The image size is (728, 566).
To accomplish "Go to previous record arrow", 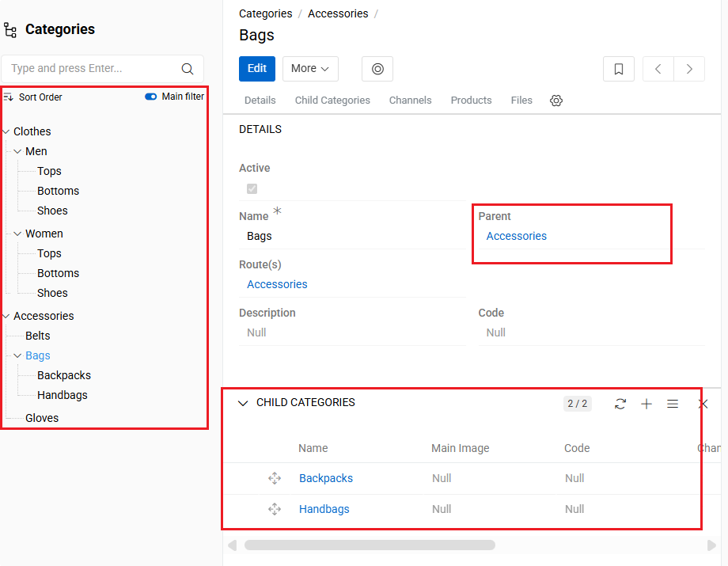I will point(658,69).
